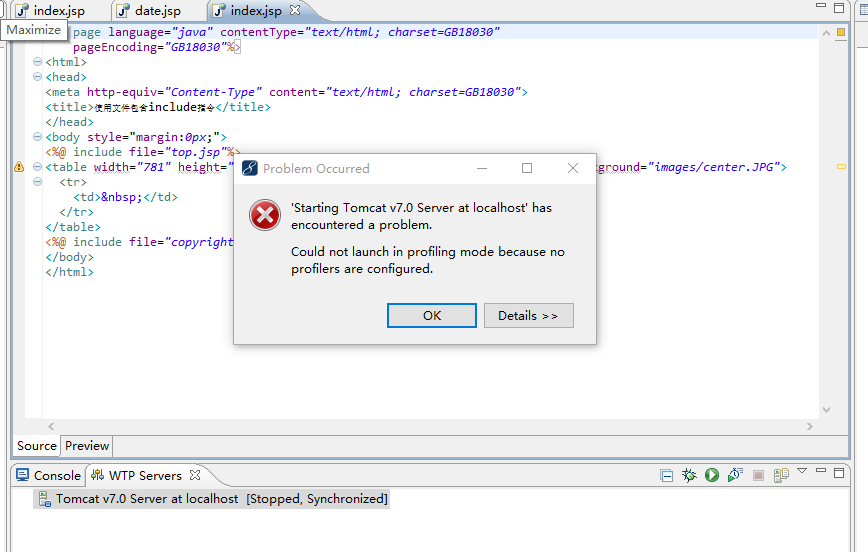Click the closing </body> tag line
Screen dimensions: 868x552
tap(70, 257)
